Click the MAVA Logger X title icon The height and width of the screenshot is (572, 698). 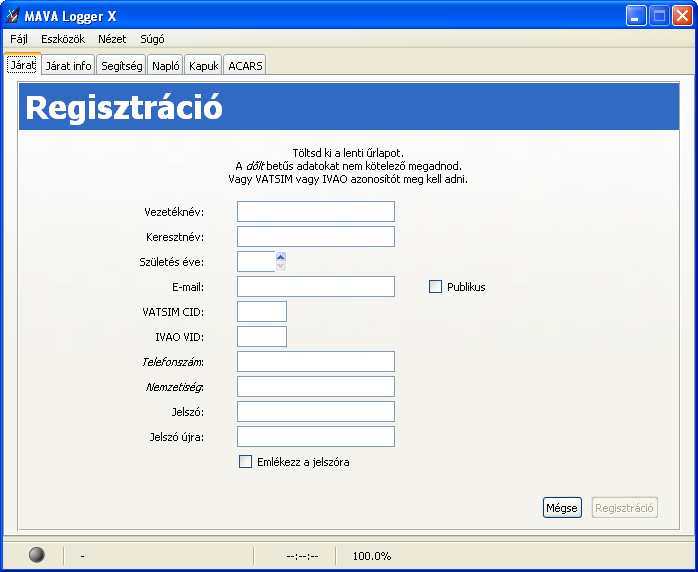coord(12,16)
